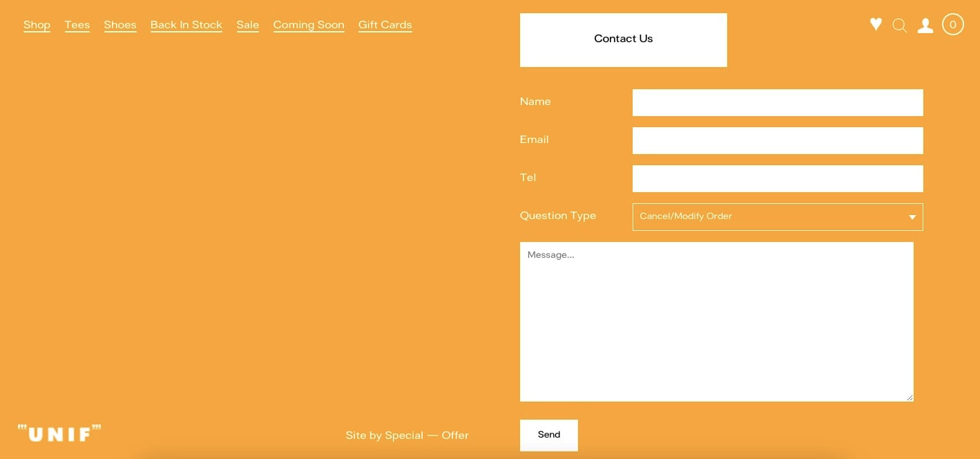Image resolution: width=980 pixels, height=459 pixels.
Task: Open the wishlist via the heart icon
Action: coord(876,24)
